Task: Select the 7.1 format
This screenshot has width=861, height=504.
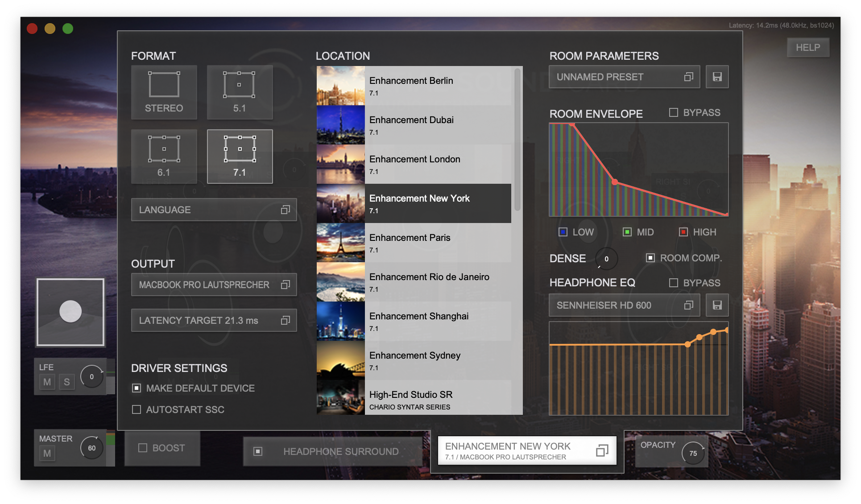Action: point(240,156)
